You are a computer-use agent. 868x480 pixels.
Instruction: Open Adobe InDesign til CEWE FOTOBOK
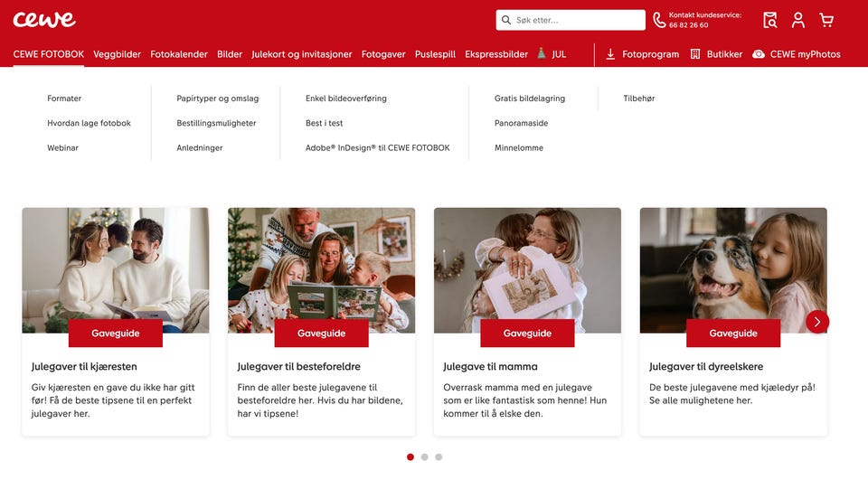pyautogui.click(x=378, y=148)
